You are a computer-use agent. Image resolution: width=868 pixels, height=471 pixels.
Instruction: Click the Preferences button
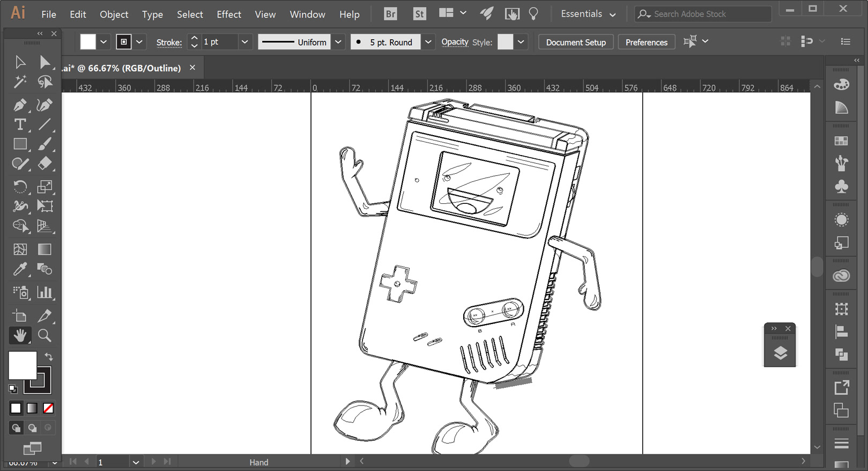647,42
